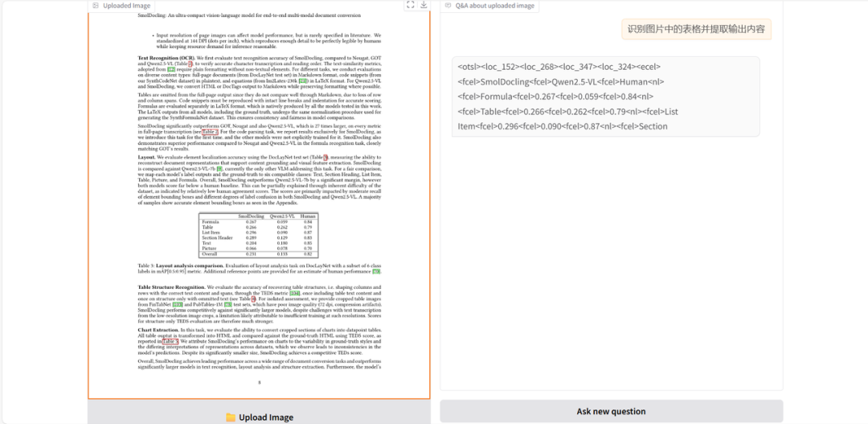
Task: Click the Upload Image button label
Action: [266, 418]
